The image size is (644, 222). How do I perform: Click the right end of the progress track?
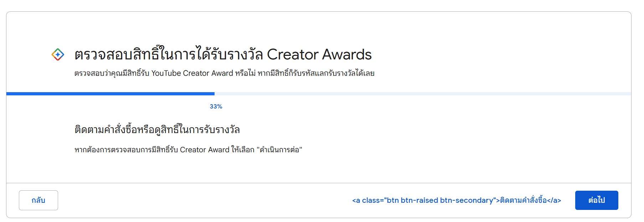[x=629, y=94]
